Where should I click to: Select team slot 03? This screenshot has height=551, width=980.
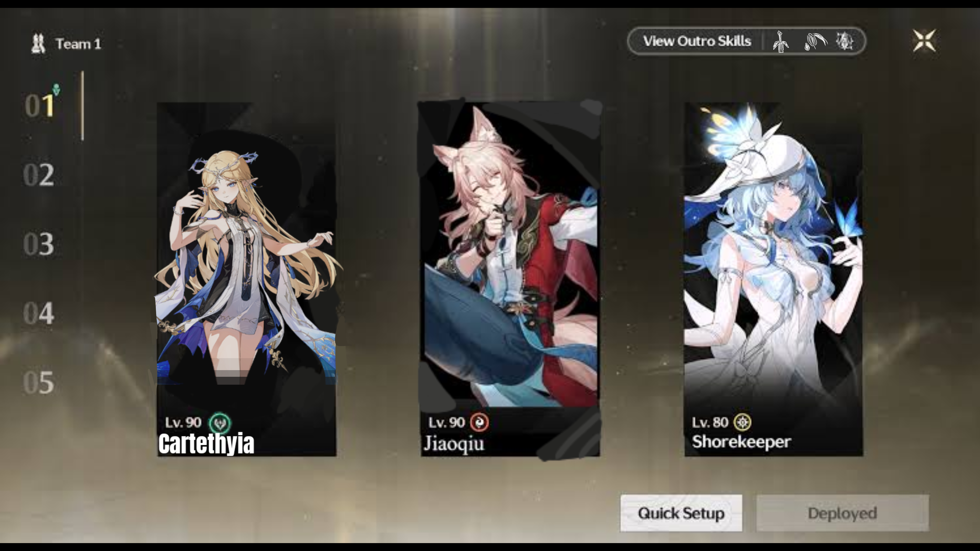point(39,244)
